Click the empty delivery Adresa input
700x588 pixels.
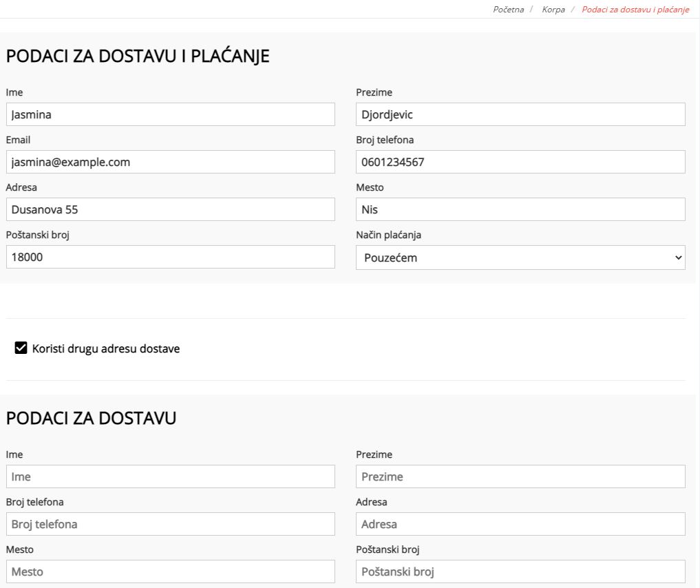pyautogui.click(x=520, y=524)
